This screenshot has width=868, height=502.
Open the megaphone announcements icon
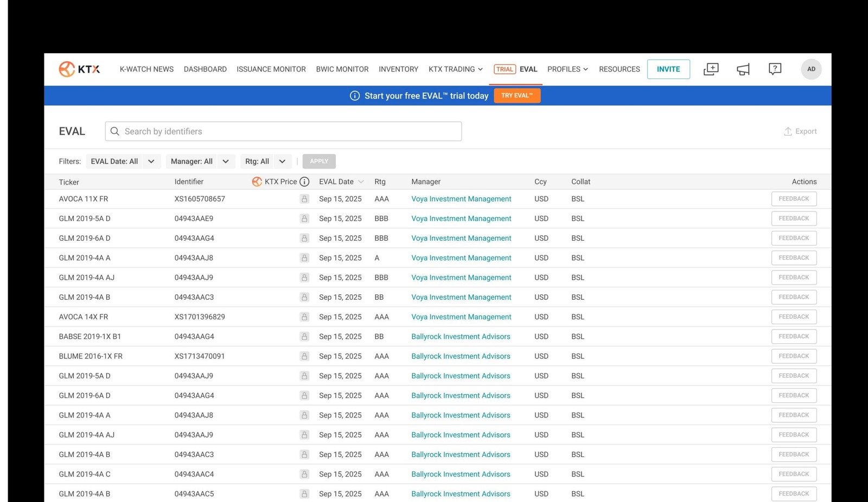[x=743, y=69]
